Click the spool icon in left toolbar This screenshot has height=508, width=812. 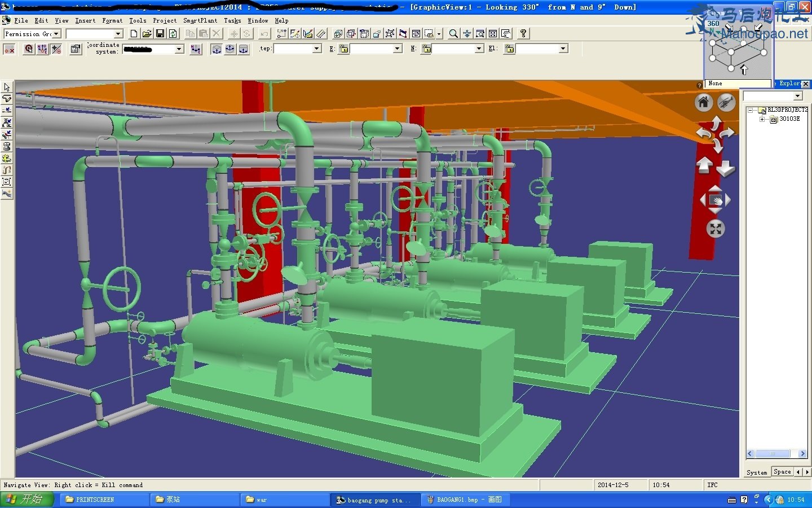(7, 146)
